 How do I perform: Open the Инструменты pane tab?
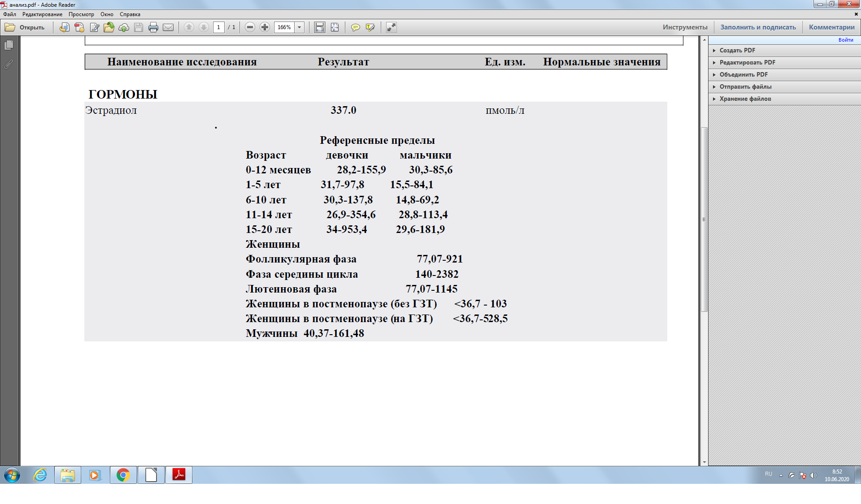(685, 27)
